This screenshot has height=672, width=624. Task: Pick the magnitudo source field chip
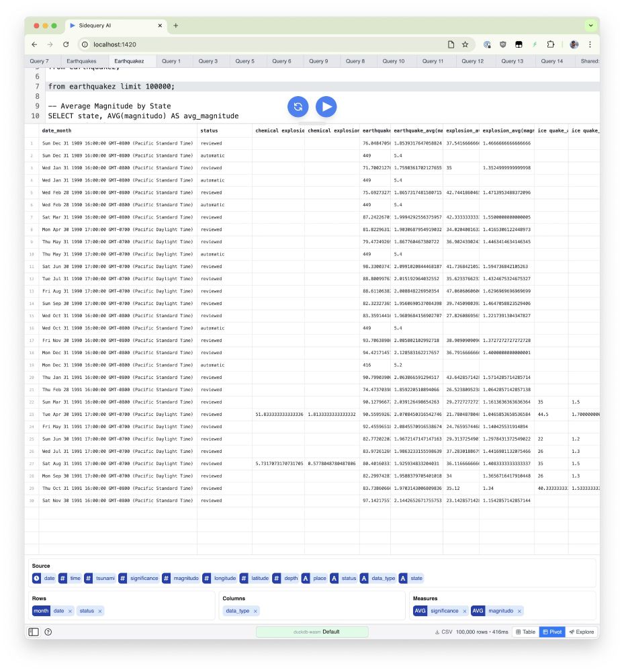pyautogui.click(x=181, y=578)
